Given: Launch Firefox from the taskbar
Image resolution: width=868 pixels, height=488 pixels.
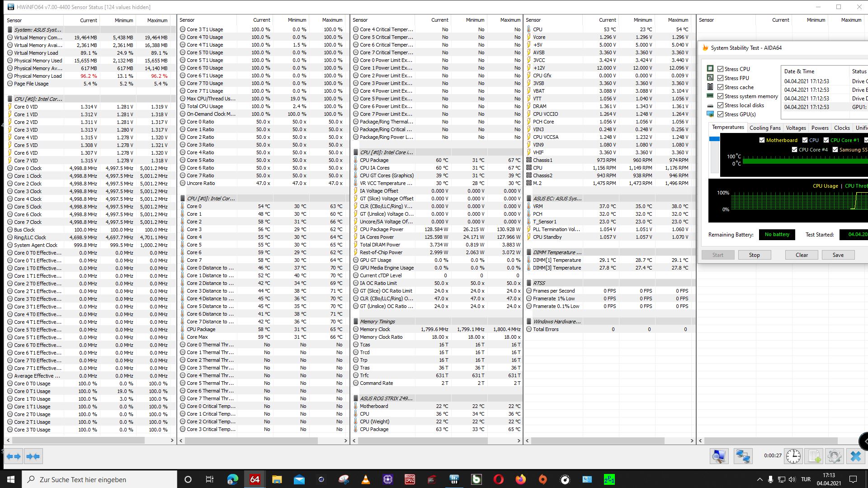Looking at the screenshot, I should click(x=521, y=479).
